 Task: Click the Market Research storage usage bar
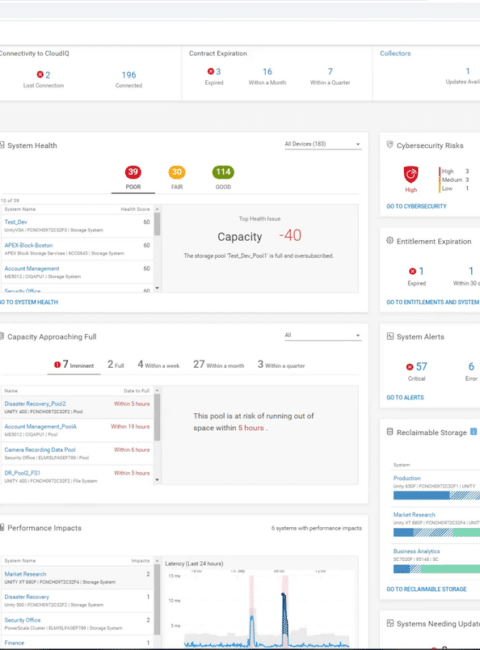point(436,532)
